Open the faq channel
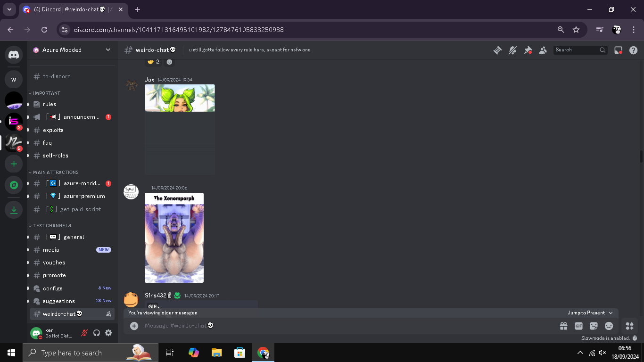Image resolution: width=644 pixels, height=362 pixels. click(x=73, y=143)
